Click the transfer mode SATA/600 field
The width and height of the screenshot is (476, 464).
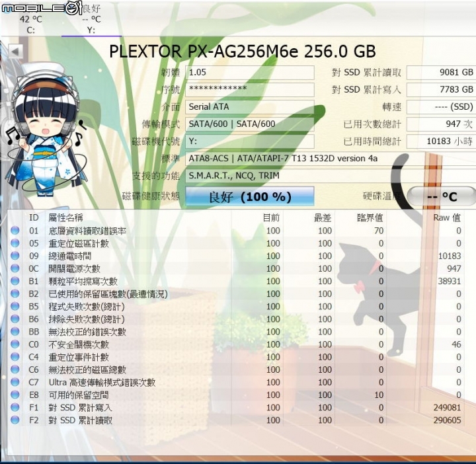coord(249,124)
